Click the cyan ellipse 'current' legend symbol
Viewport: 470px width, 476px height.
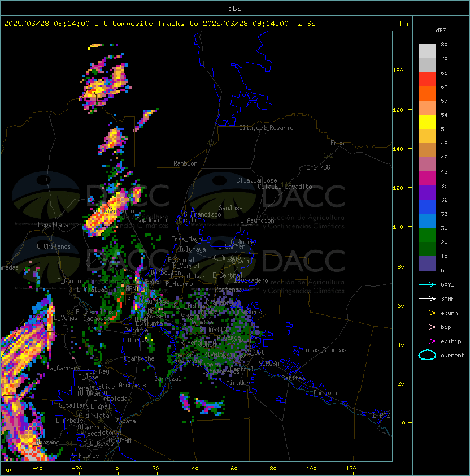[x=427, y=355]
